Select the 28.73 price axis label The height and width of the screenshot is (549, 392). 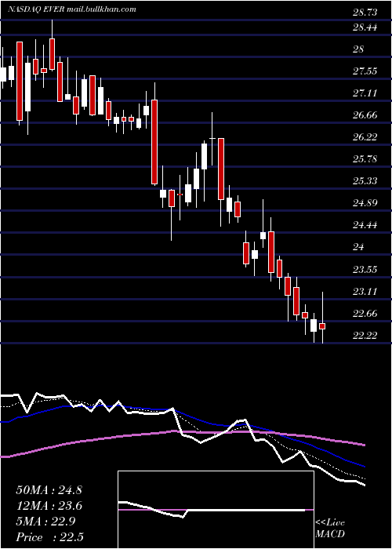coord(365,13)
